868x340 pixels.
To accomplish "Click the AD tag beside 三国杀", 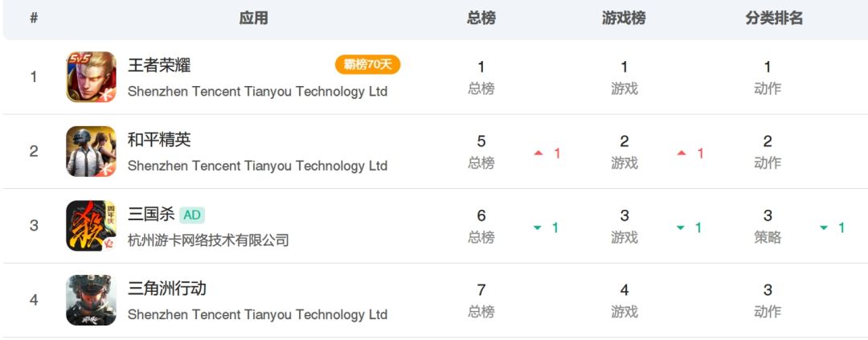I will pos(192,215).
